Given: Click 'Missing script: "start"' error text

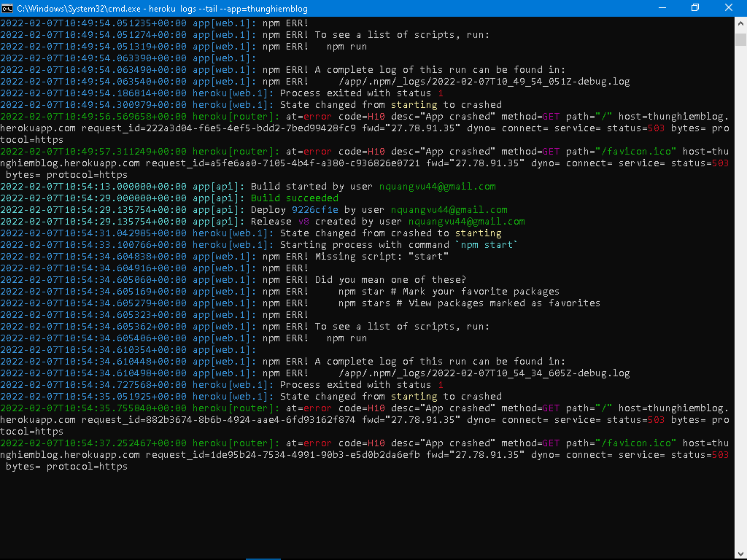Looking at the screenshot, I should point(382,256).
